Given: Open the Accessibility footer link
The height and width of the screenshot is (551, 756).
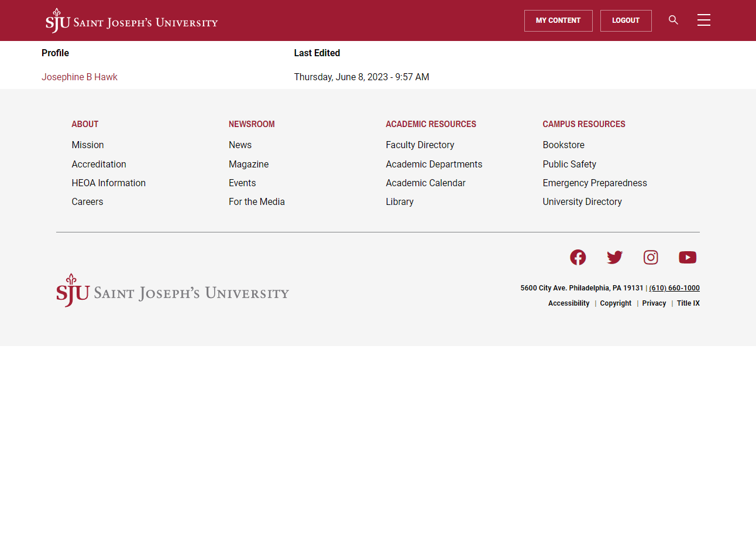Looking at the screenshot, I should click(569, 303).
